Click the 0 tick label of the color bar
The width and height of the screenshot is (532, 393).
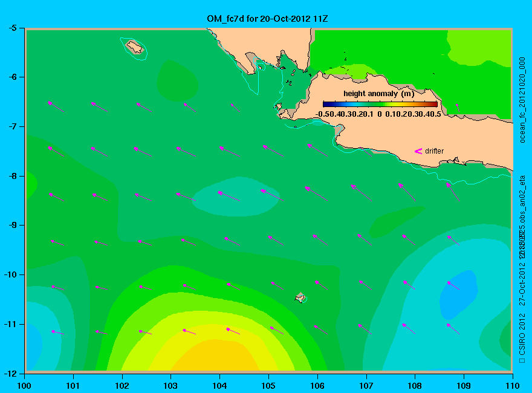380,114
